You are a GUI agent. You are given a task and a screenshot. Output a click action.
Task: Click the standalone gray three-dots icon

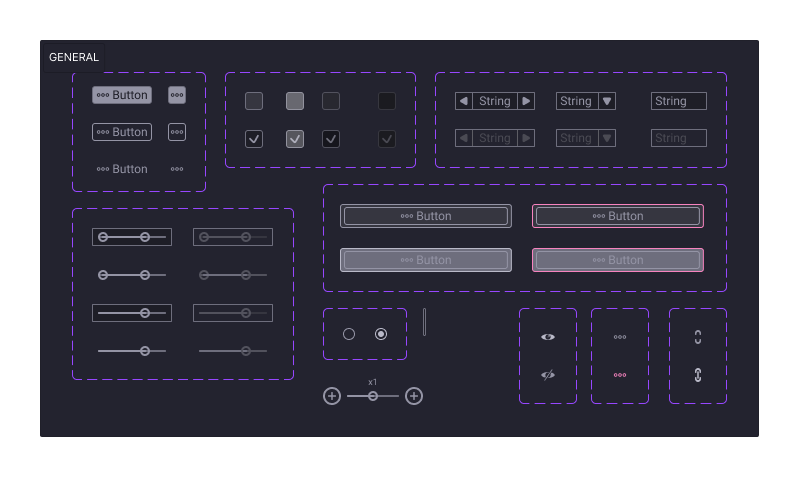(620, 337)
